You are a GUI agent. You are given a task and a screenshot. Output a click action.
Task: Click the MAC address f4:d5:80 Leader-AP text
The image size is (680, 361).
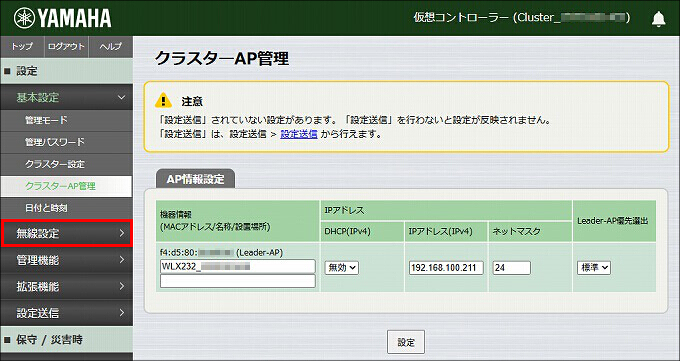[222, 253]
